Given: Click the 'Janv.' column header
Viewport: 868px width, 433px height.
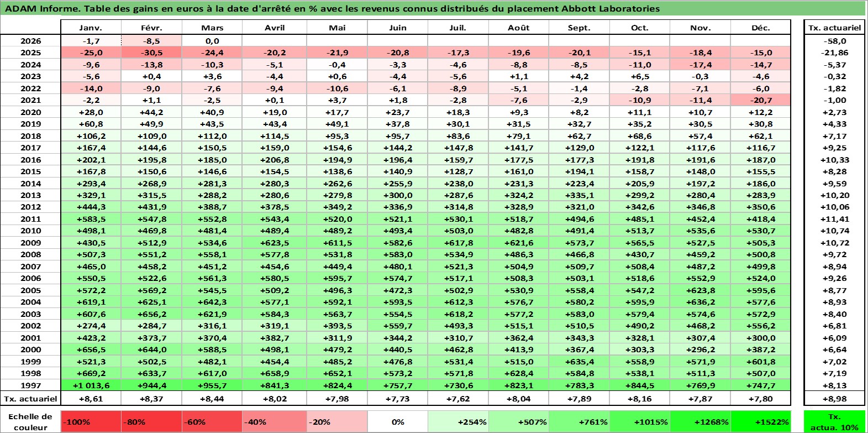Looking at the screenshot, I should pyautogui.click(x=91, y=28).
